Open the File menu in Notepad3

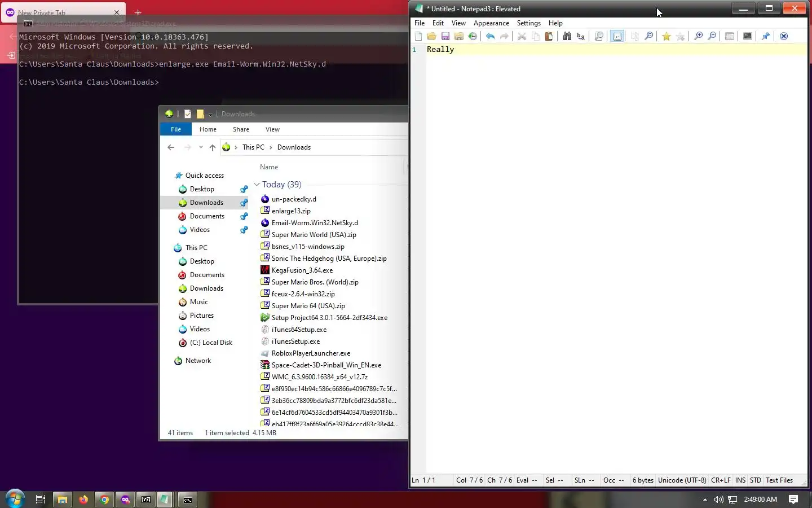[x=420, y=23]
